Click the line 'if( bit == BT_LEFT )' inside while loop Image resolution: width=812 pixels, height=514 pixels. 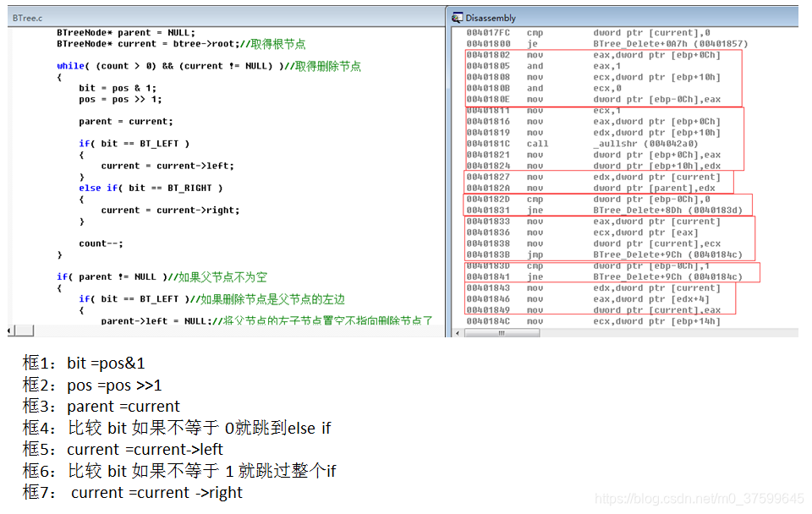coord(134,144)
